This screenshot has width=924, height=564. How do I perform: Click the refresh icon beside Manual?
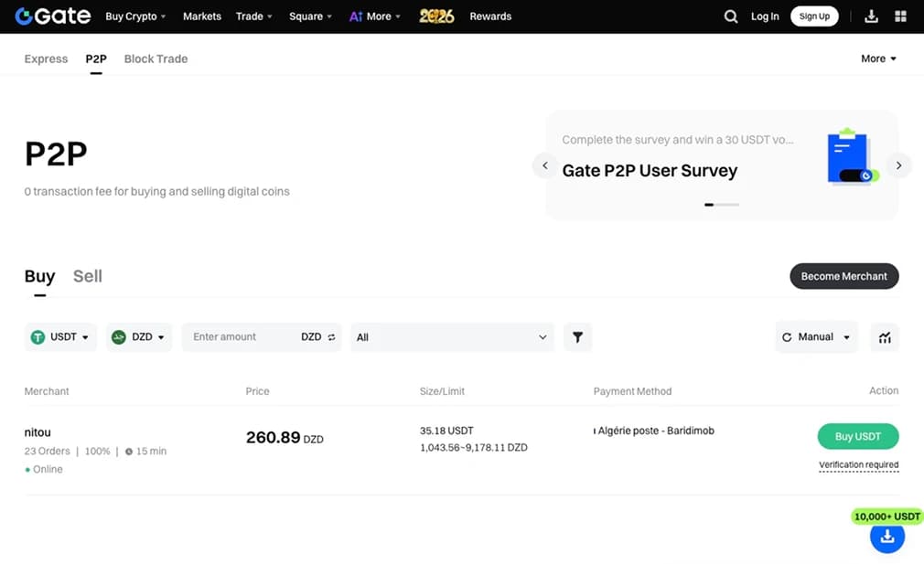[786, 337]
